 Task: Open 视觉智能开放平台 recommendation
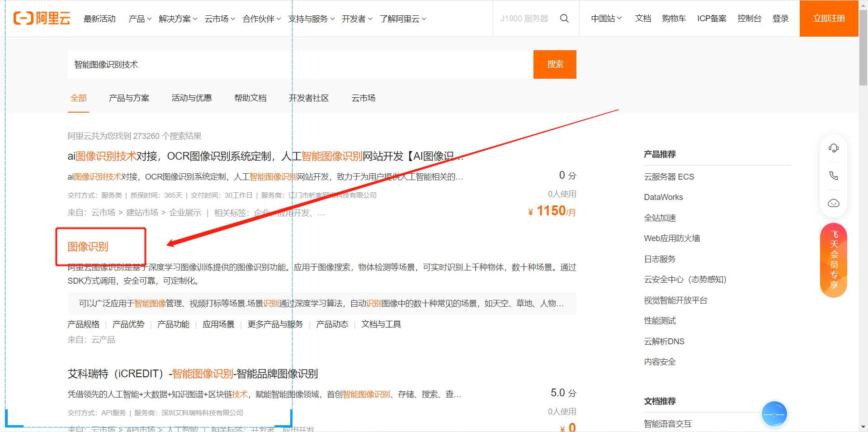(675, 300)
